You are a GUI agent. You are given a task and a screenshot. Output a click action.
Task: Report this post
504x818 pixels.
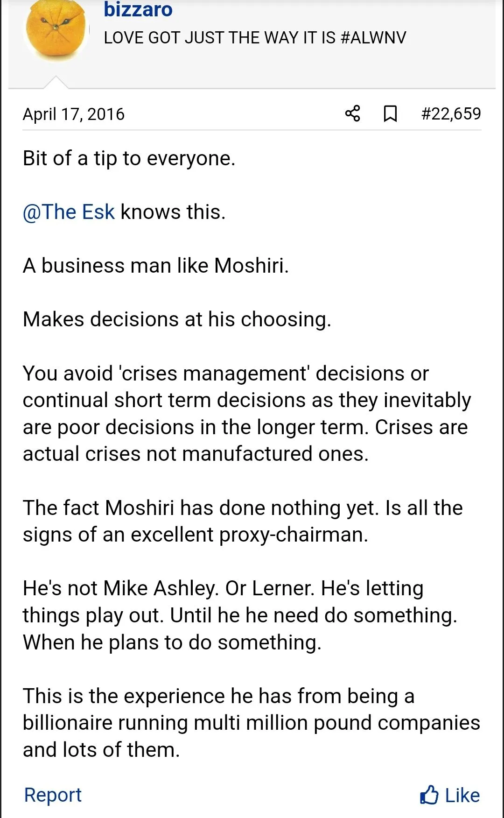click(x=53, y=795)
